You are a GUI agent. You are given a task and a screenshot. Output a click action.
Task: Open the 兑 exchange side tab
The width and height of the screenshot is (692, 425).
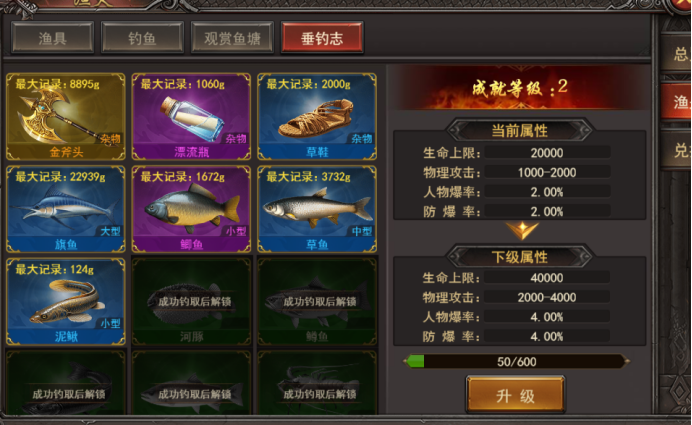(x=677, y=150)
